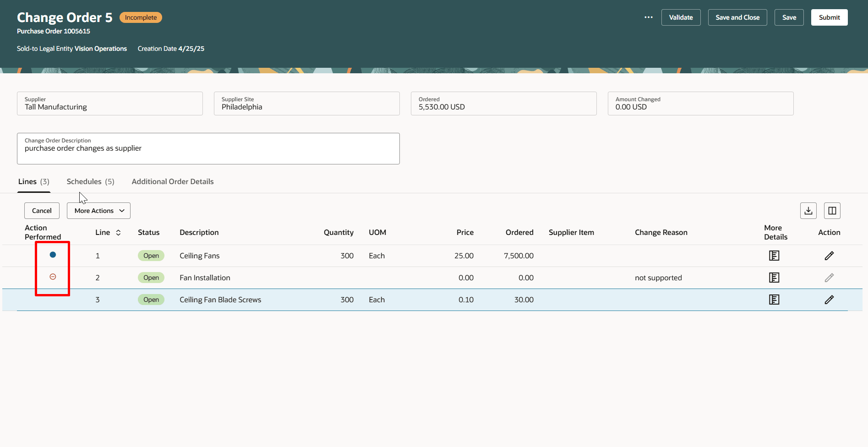The width and height of the screenshot is (868, 447).
Task: Open the Additional Order Details tab
Action: click(x=172, y=181)
